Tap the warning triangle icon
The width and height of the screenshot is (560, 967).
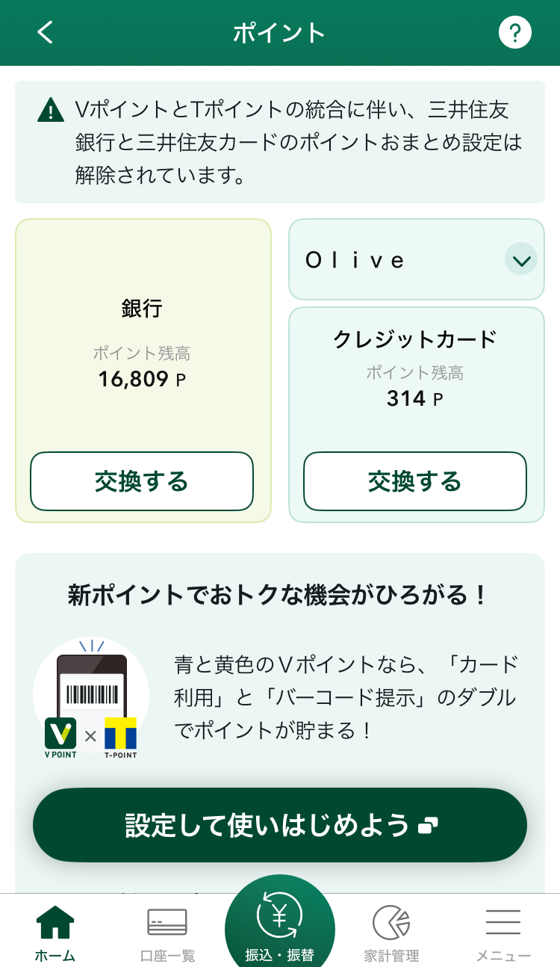coord(51,111)
